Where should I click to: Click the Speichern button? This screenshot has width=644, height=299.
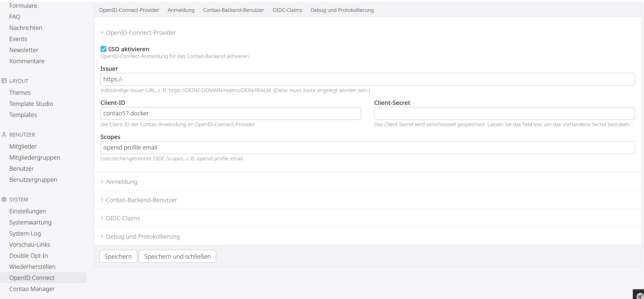point(118,256)
